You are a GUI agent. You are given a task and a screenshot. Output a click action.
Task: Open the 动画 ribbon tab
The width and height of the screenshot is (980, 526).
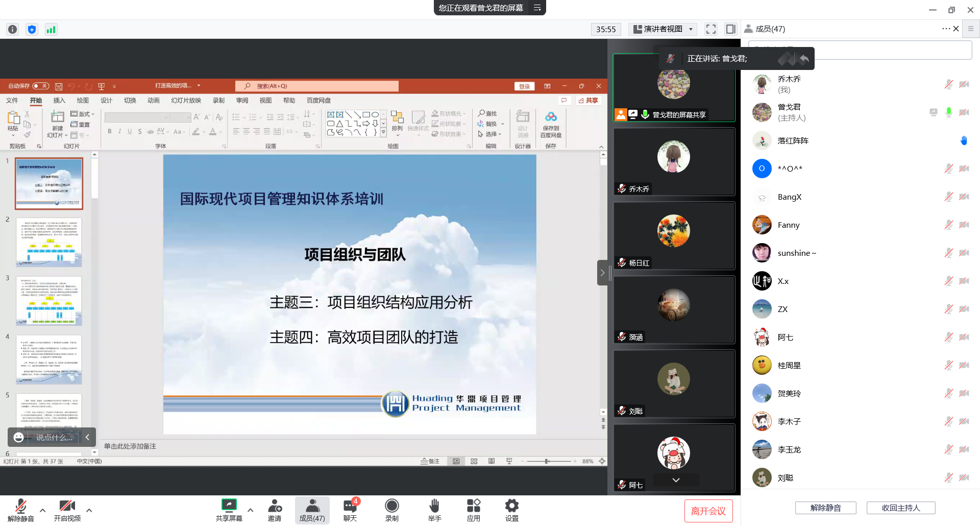tap(154, 101)
